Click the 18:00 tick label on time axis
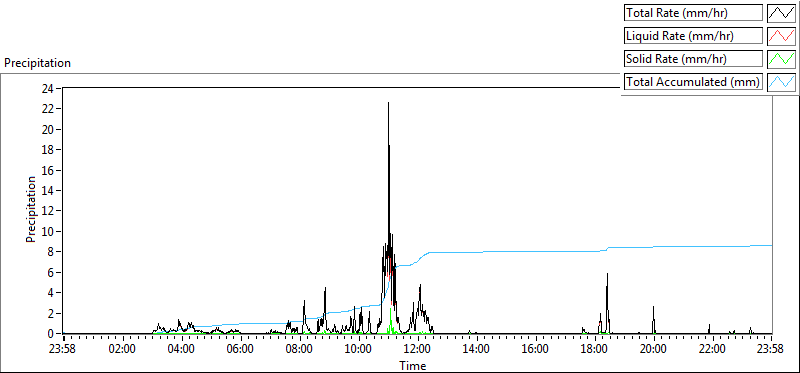 (595, 350)
